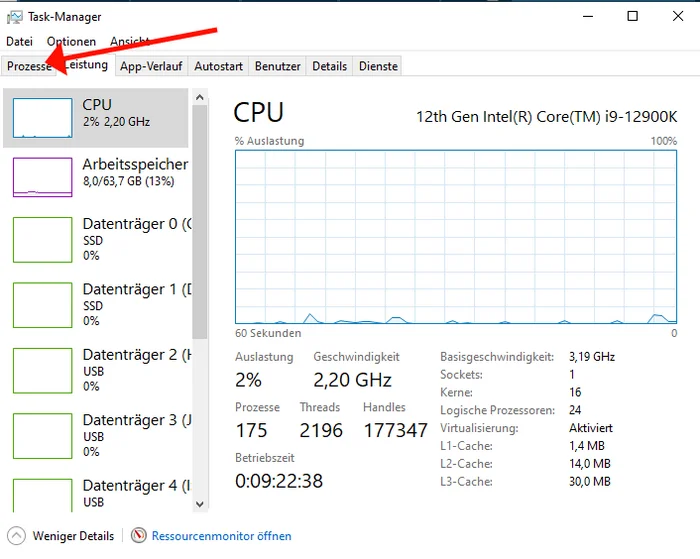
Task: Switch to the App-Verlauf tab
Action: pos(151,66)
